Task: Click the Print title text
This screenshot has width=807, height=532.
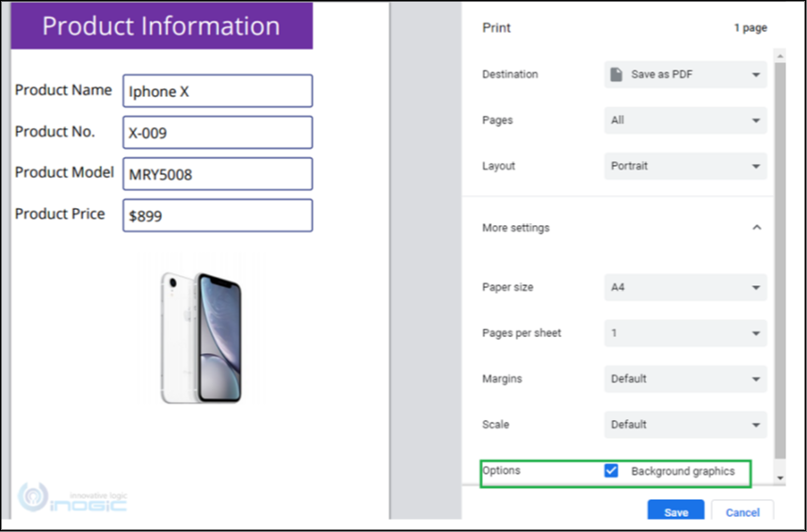Action: click(496, 28)
